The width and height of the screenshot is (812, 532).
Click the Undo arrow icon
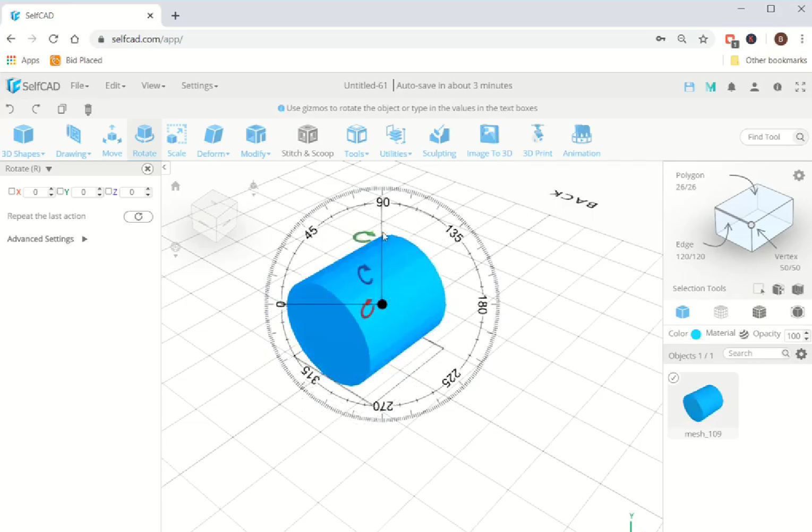[x=10, y=109]
